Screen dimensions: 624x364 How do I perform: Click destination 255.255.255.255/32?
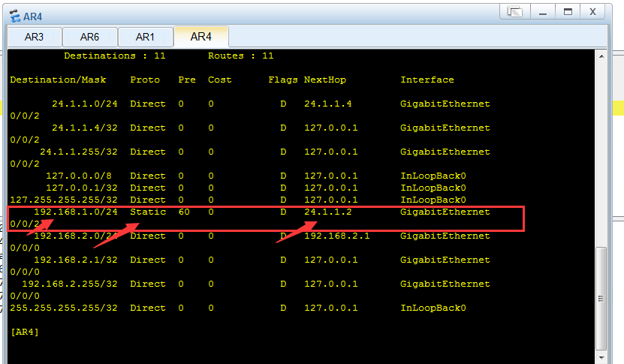click(x=64, y=308)
